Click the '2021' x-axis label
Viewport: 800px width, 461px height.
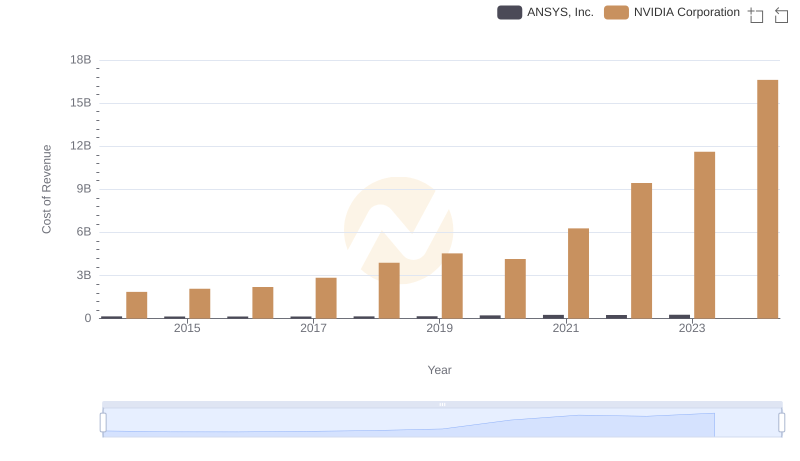[x=565, y=328]
